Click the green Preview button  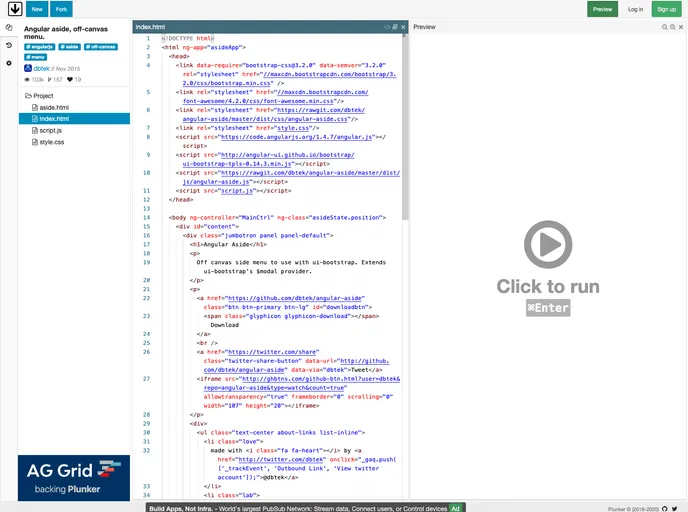(602, 9)
